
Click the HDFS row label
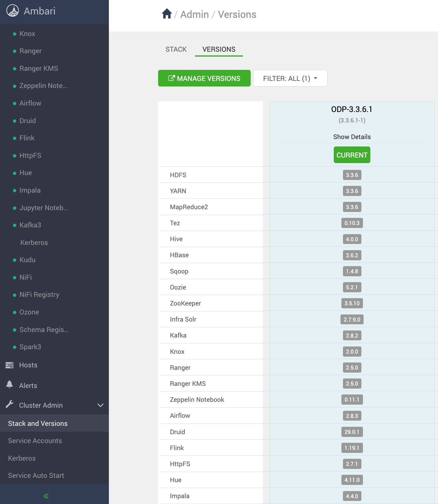(178, 175)
